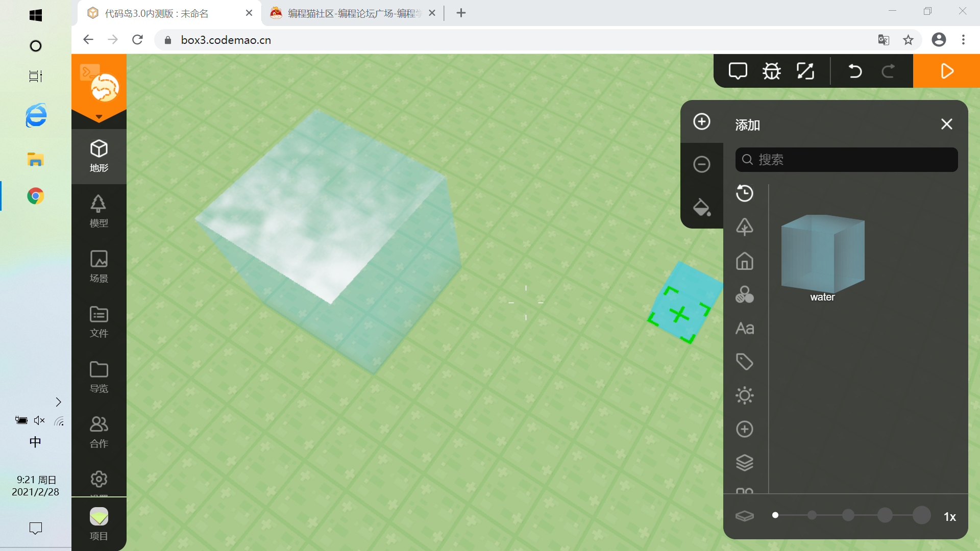
Task: Click the brush size layer icon
Action: pos(745,516)
